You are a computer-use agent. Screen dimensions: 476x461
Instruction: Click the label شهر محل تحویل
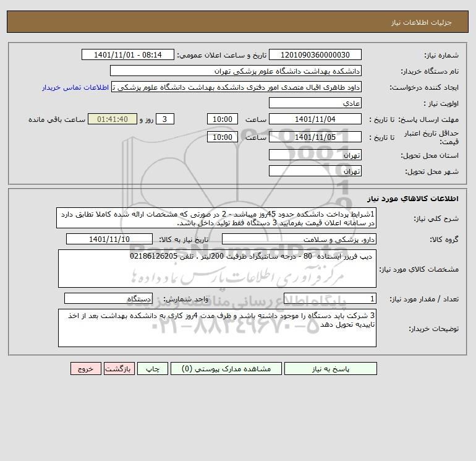pos(431,171)
